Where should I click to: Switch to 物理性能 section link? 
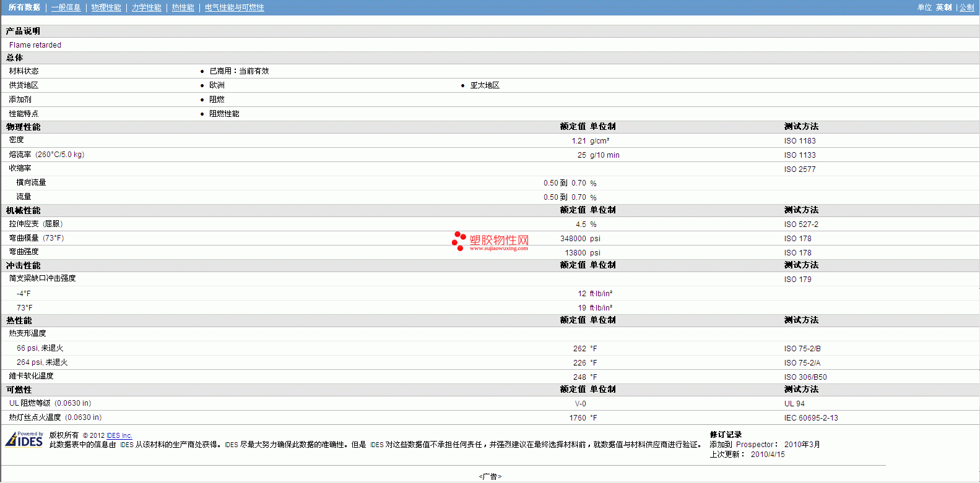pos(106,7)
